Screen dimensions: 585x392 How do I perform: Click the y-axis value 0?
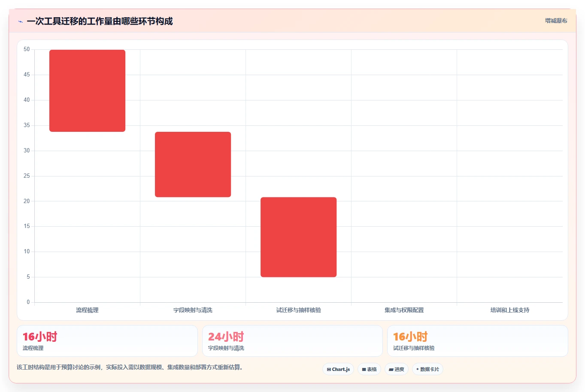[28, 302]
